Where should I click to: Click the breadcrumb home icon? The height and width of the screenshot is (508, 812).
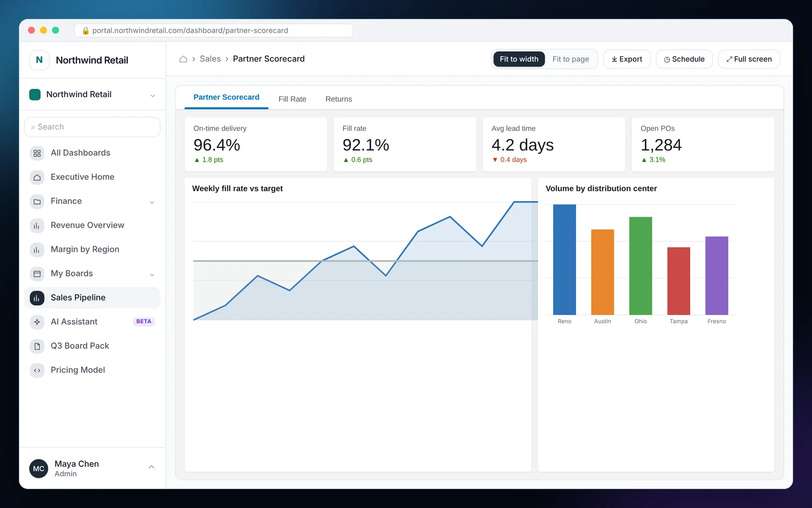click(183, 59)
